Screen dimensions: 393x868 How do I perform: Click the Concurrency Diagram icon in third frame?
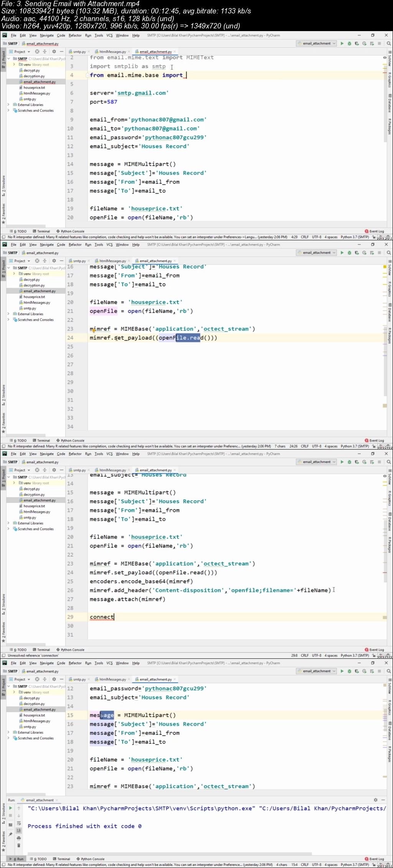pos(372,462)
